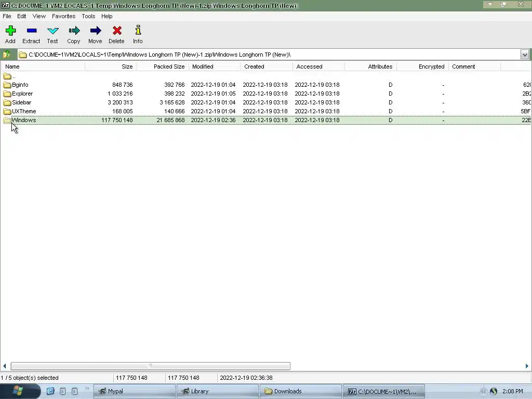Expand quick launch overflow chevron
Viewport: 532px width, 399px height.
87,389
